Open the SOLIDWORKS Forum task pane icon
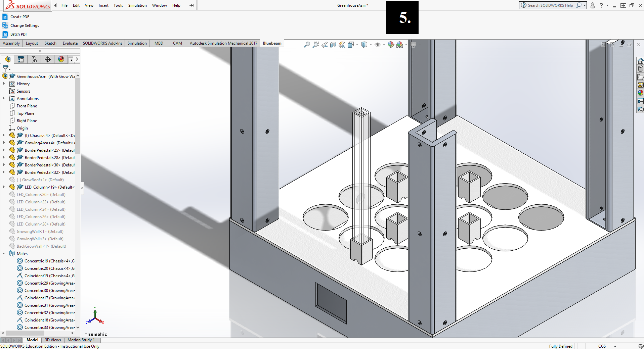The image size is (644, 349). tap(641, 109)
